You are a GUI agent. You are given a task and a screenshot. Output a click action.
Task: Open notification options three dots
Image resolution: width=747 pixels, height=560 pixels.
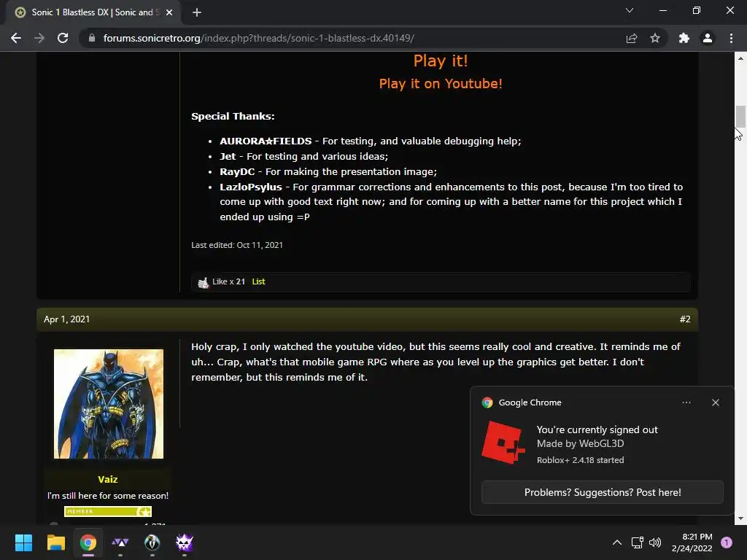[686, 402]
